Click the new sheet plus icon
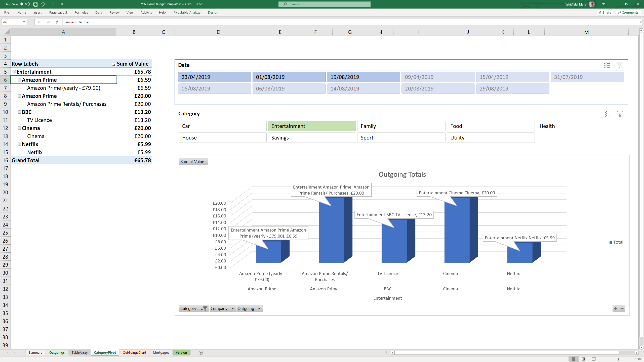Screen dimensions: 644x362 pos(201,353)
